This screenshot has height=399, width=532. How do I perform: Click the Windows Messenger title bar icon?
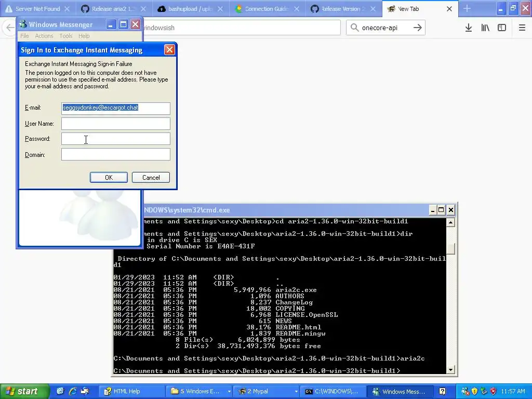click(x=23, y=24)
